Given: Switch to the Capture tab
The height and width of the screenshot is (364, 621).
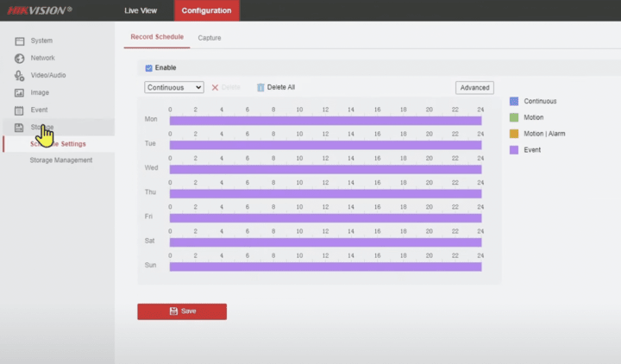Looking at the screenshot, I should coord(209,38).
